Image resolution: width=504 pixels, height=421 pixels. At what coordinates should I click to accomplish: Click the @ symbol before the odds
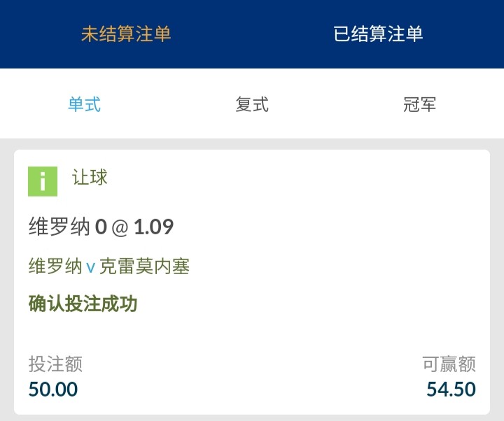120,227
